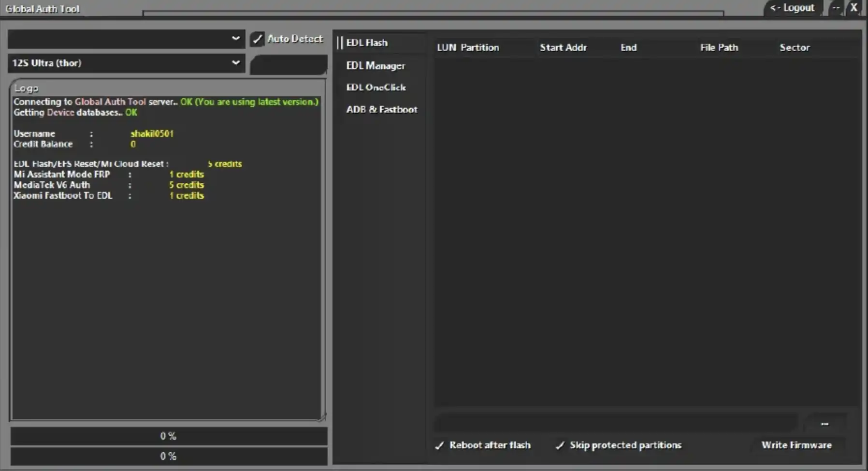This screenshot has height=471, width=868.
Task: Click the top progress bar showing 0 %
Action: pyautogui.click(x=167, y=435)
